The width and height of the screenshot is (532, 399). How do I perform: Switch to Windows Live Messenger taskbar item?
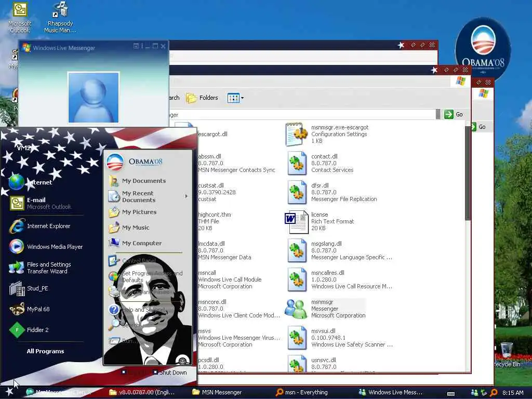pos(391,392)
